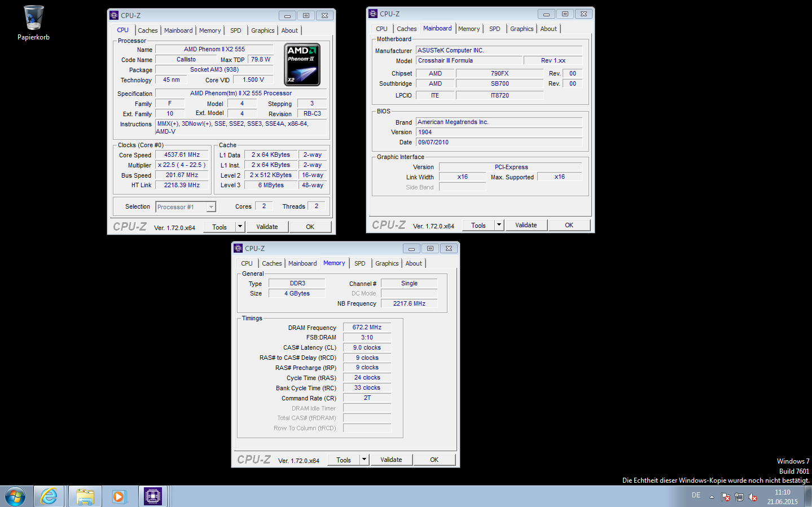This screenshot has width=812, height=507.
Task: Click CPU-Z title icon in Mainboard window
Action: click(373, 14)
